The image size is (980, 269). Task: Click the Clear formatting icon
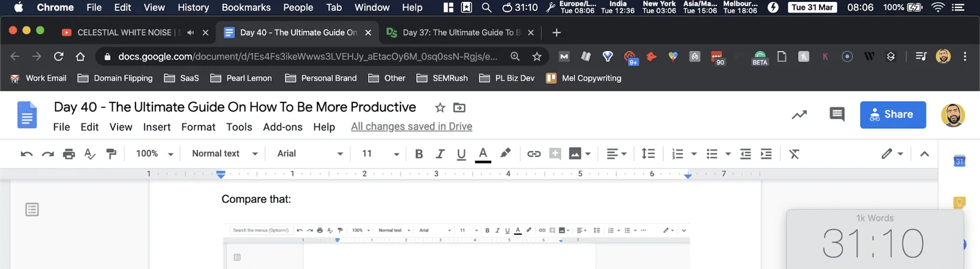pos(794,154)
